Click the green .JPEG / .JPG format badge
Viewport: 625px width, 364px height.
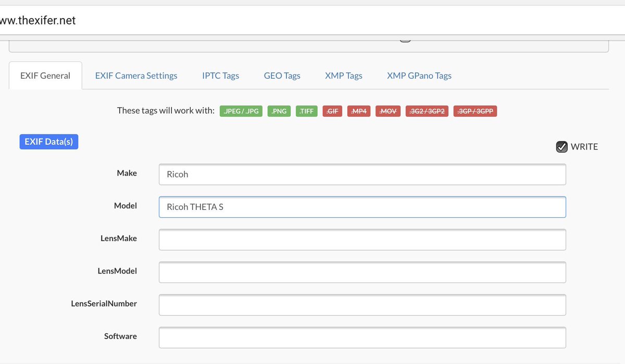pyautogui.click(x=241, y=111)
